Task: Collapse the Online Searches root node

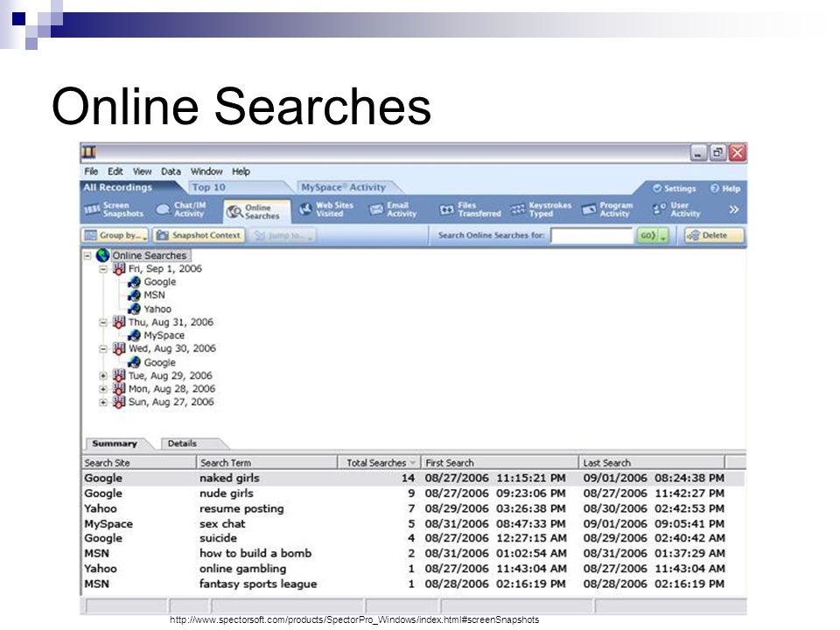Action: click(x=87, y=255)
